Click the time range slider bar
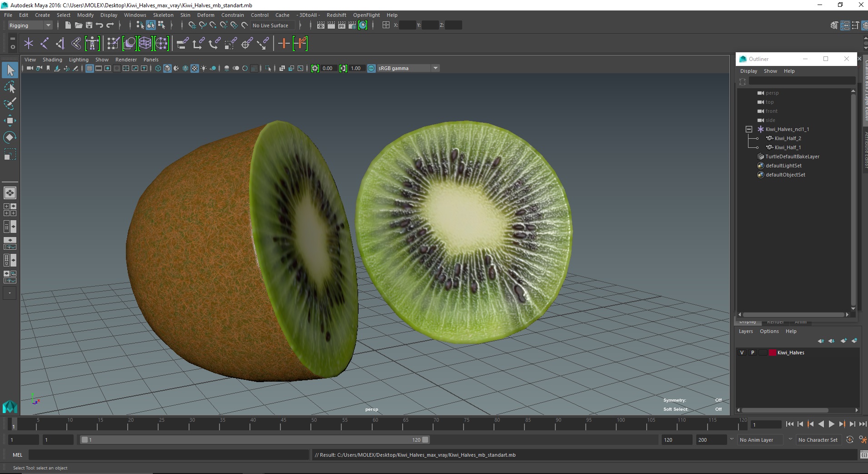This screenshot has height=474, width=868. click(x=254, y=440)
